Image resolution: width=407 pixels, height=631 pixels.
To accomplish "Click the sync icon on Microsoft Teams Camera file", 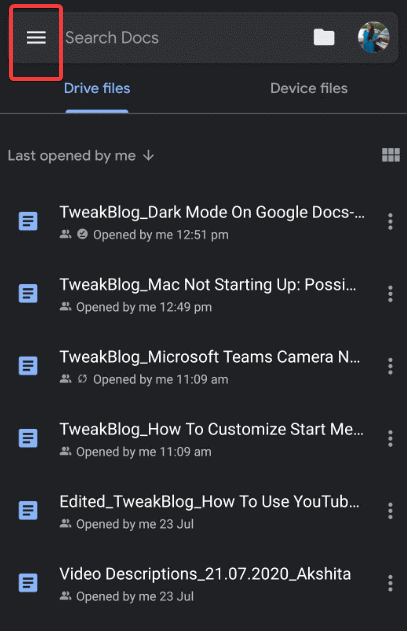I will pos(83,379).
